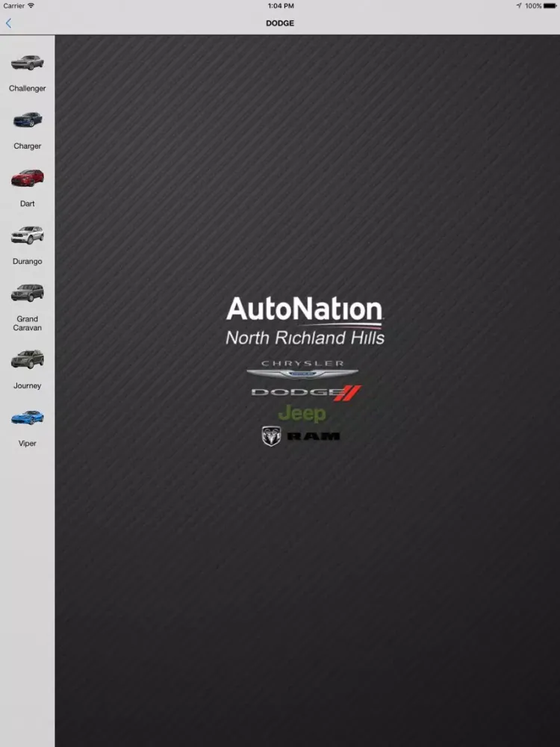
Task: Select the Charger car thumbnail
Action: 28,120
